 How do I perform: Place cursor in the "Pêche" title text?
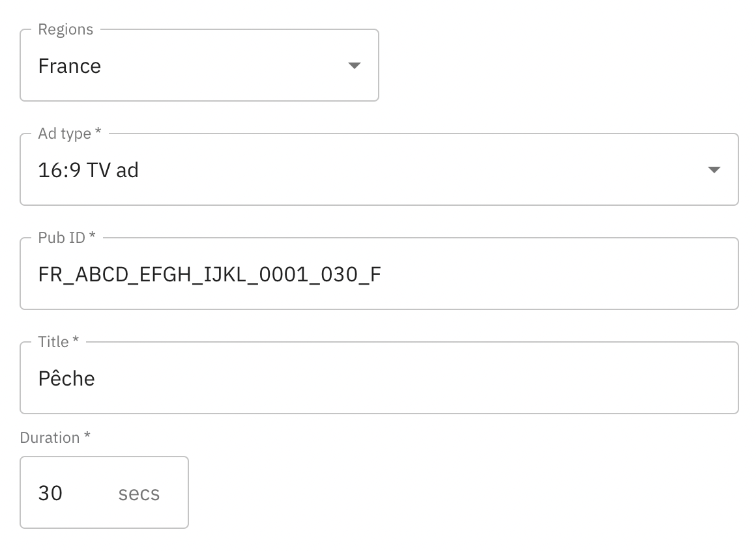click(66, 379)
